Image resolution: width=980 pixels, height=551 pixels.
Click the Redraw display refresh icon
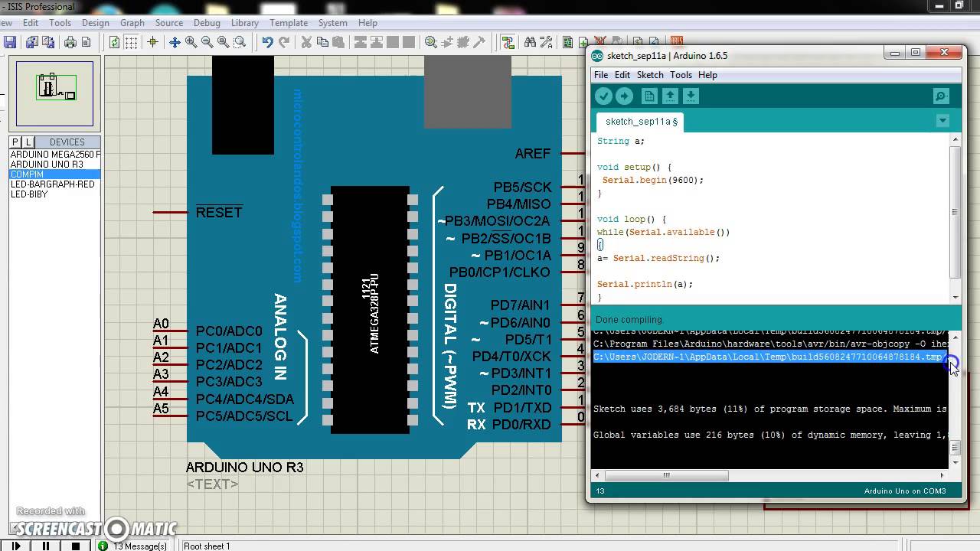click(115, 43)
